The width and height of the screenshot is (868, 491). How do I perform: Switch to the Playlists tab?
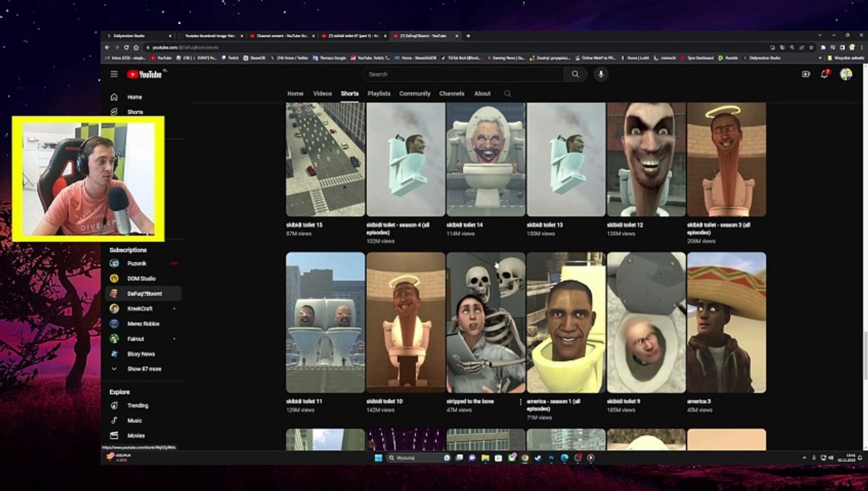(379, 93)
